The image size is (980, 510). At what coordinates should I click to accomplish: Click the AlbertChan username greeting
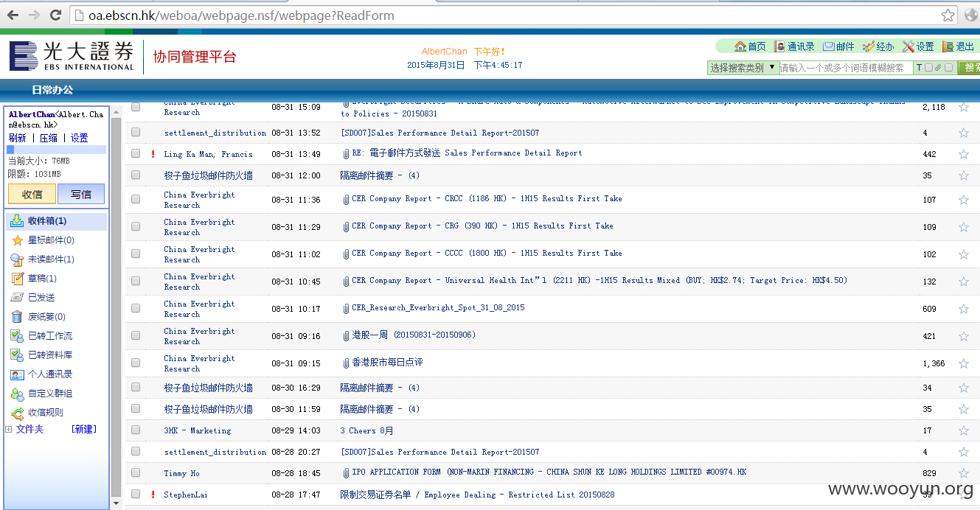(444, 52)
